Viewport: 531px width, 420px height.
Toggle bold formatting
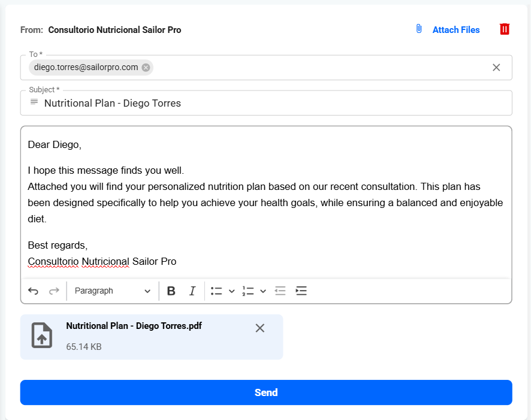click(171, 291)
